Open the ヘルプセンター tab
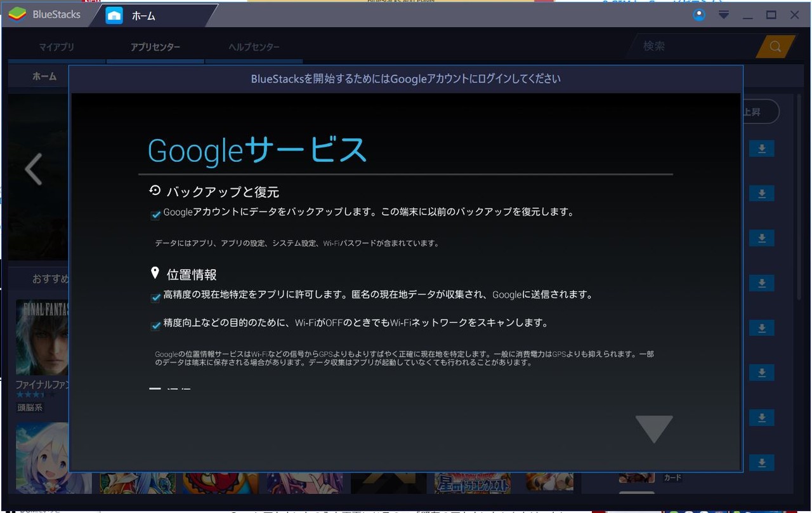The width and height of the screenshot is (812, 513). click(x=254, y=47)
